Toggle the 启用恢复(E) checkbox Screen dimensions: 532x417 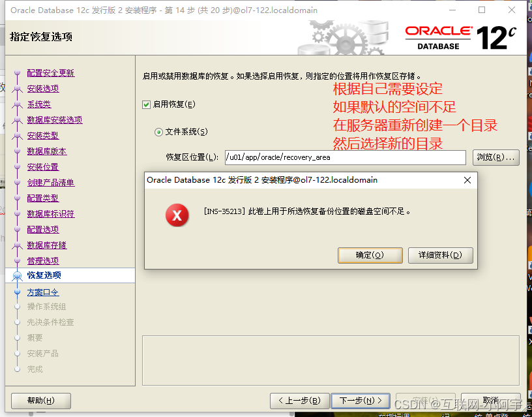(x=146, y=104)
